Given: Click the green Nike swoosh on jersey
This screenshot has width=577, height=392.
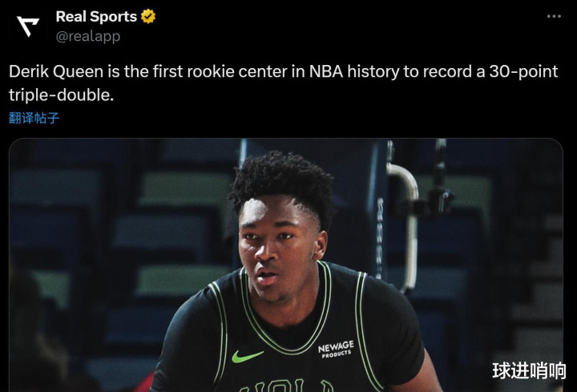Looking at the screenshot, I should tap(247, 356).
